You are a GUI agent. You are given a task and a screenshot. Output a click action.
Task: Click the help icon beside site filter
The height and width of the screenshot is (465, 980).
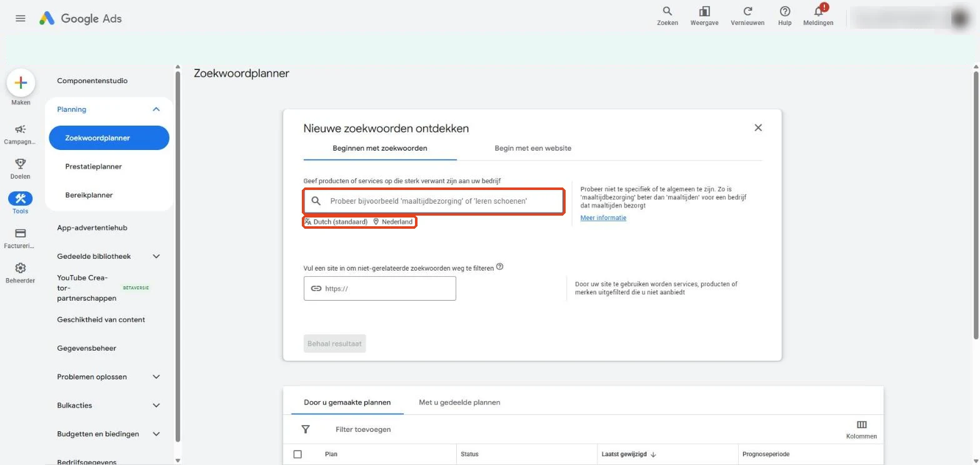click(x=499, y=267)
